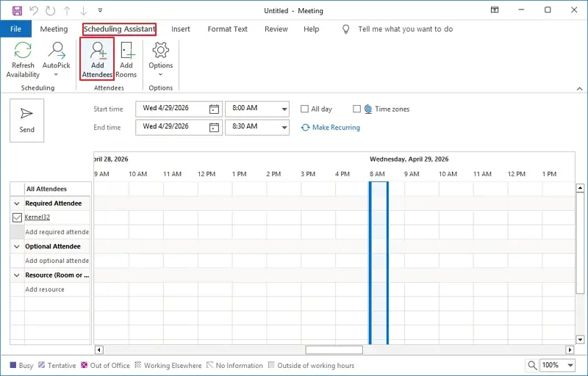Click the Tell me lightbulb icon
The height and width of the screenshot is (376, 588).
(345, 29)
